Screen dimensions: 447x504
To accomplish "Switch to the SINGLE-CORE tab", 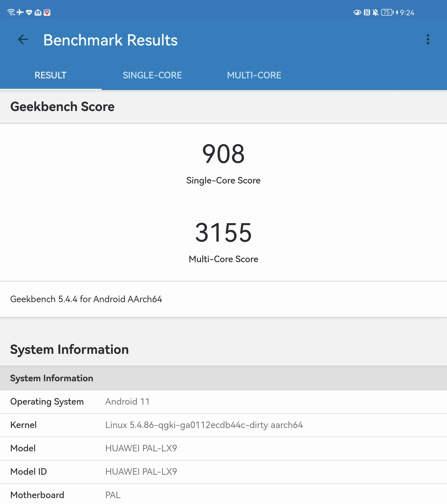I will pos(152,75).
